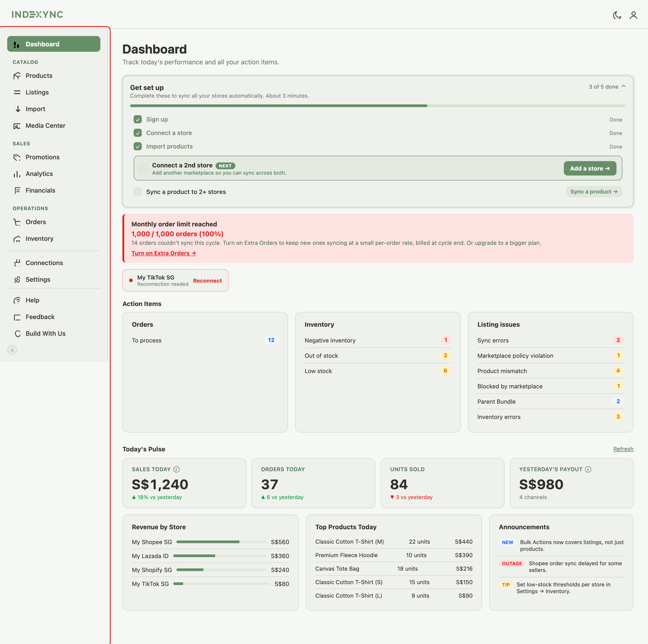Click the setup progress bar
The height and width of the screenshot is (644, 648).
[x=378, y=106]
